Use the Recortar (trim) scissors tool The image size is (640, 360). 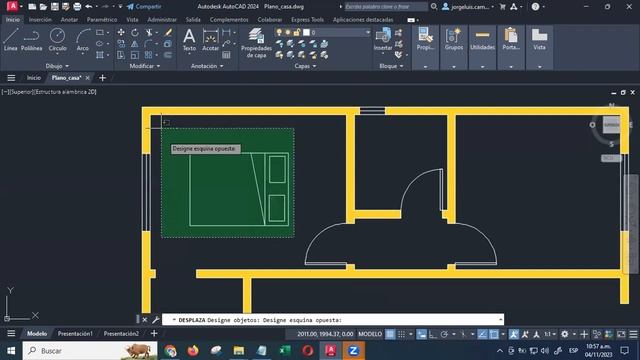click(149, 32)
